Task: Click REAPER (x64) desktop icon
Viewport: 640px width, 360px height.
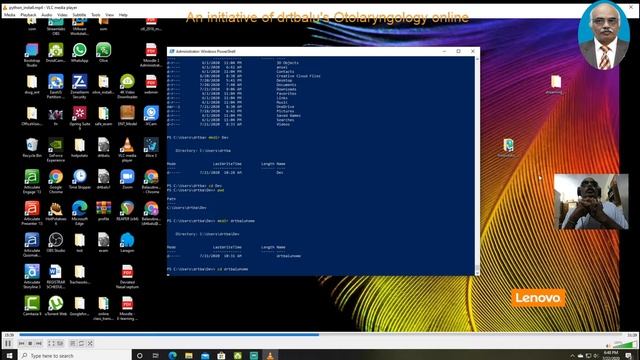Action: click(x=127, y=211)
